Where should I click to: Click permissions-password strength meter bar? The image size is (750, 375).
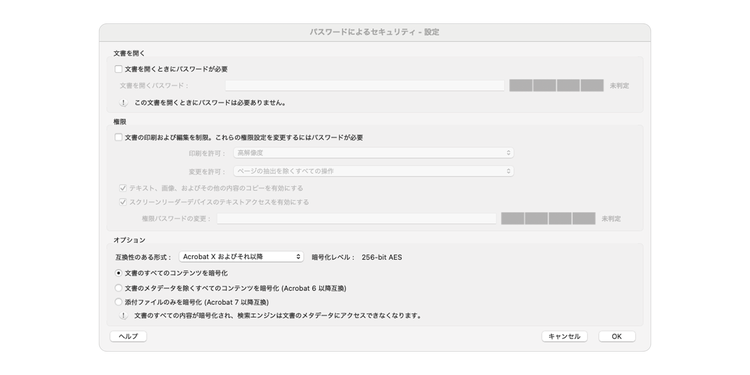point(548,219)
